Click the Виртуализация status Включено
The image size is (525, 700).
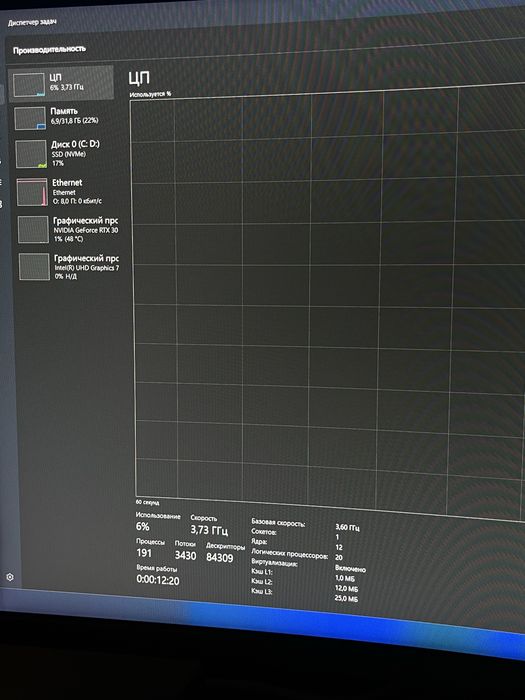point(350,569)
